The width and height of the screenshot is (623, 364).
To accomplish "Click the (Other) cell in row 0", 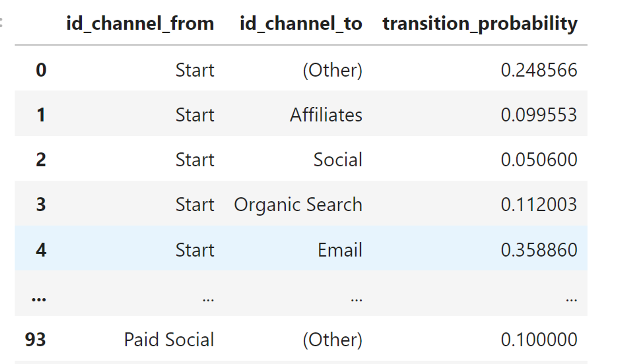I will point(333,70).
